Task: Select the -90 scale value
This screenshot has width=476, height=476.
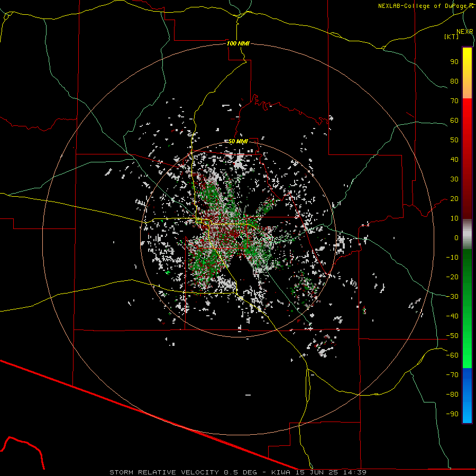Action: coord(452,414)
